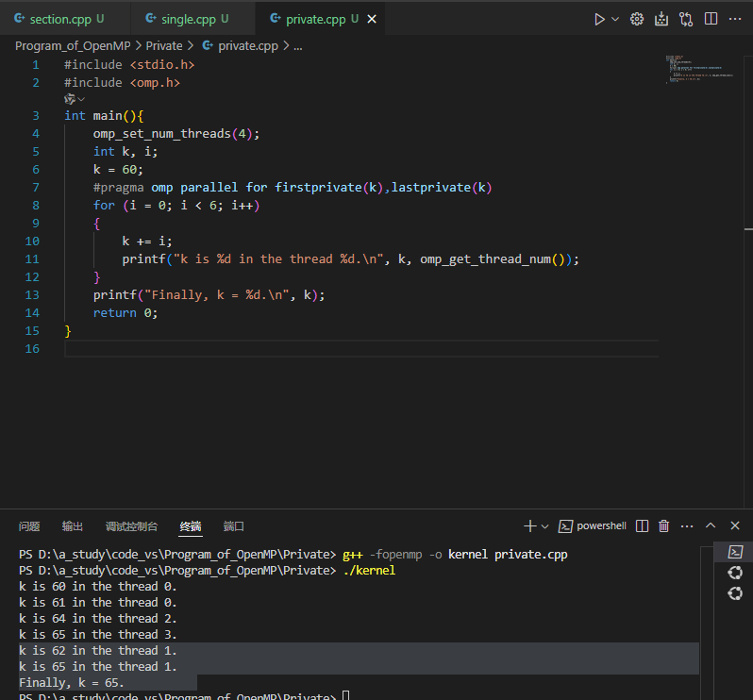Open the 问题 problems panel tab
Image resolution: width=753 pixels, height=700 pixels.
[x=29, y=526]
